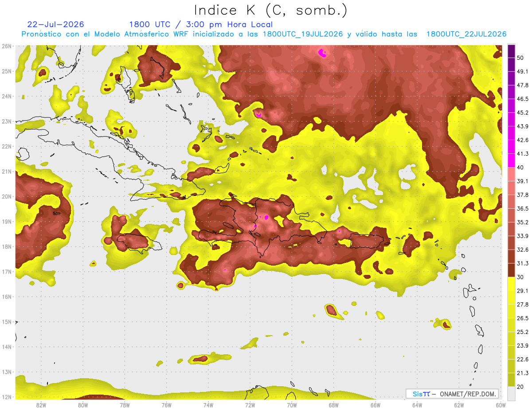
Task: Click the colorbar label "46.5"
Action: tap(523, 99)
